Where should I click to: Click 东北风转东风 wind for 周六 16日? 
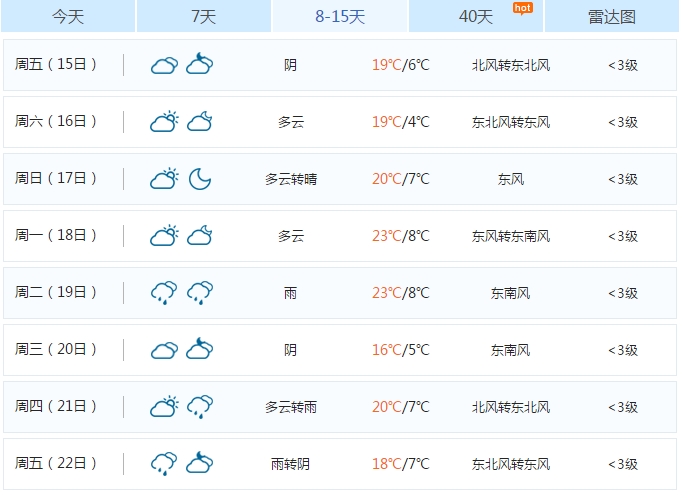point(511,122)
